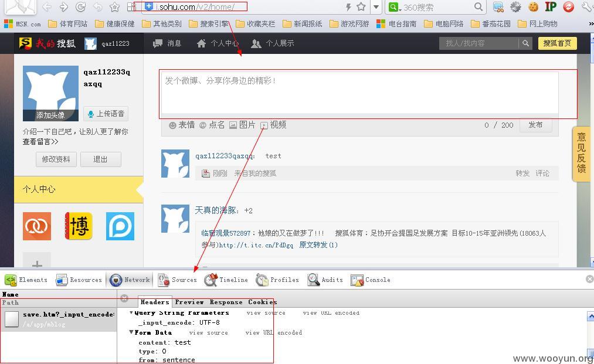Viewport: 594px width, 364px height.
Task: Switch to Sources panel in DevTools
Action: click(x=177, y=280)
